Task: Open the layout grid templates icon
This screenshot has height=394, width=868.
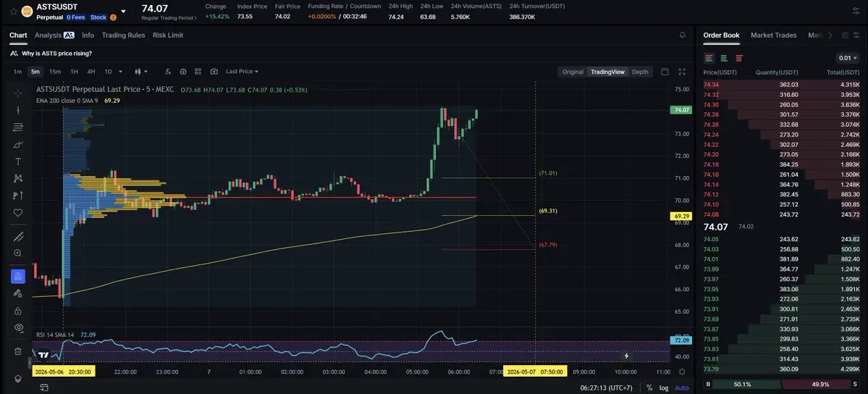Action: 198,72
